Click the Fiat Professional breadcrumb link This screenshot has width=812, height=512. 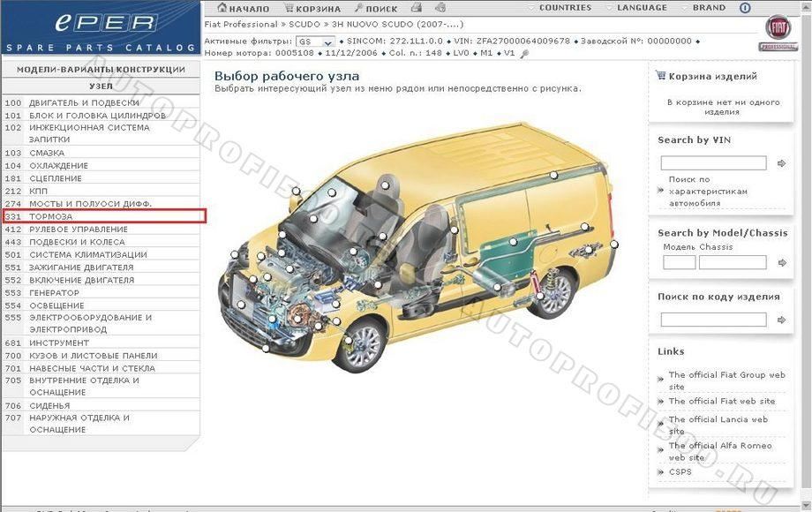tap(241, 25)
